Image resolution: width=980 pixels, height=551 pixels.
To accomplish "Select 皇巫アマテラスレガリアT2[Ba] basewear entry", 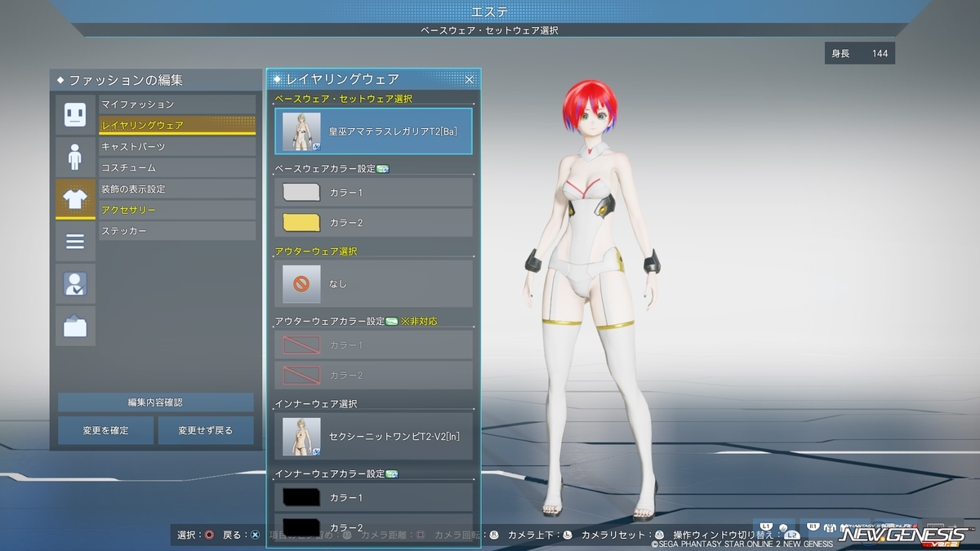I will pyautogui.click(x=374, y=131).
